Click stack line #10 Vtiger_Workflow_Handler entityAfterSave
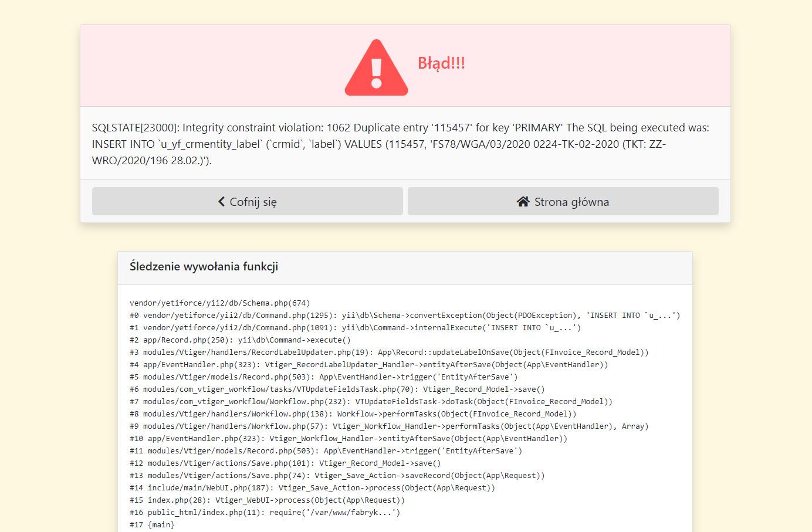 [x=349, y=439]
